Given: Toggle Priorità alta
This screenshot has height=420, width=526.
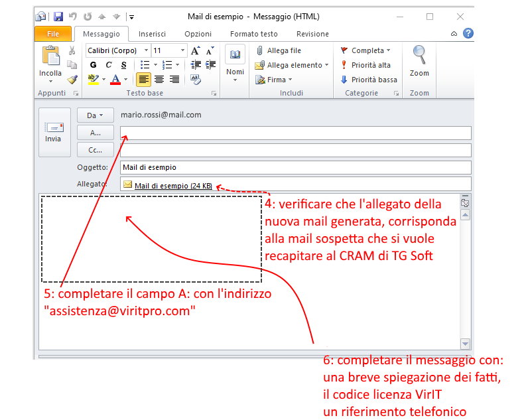Looking at the screenshot, I should (365, 65).
